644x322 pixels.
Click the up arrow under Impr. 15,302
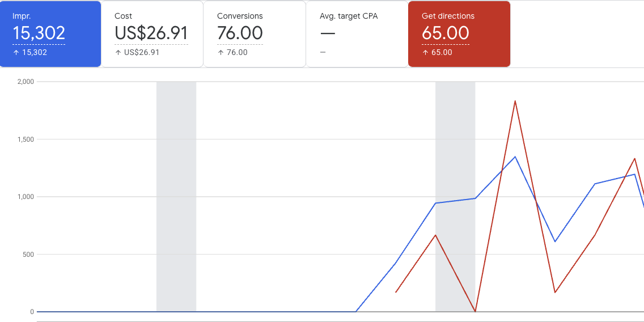pyautogui.click(x=15, y=52)
